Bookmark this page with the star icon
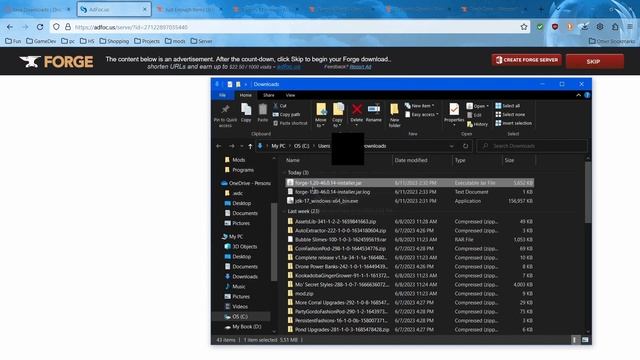The height and width of the screenshot is (360, 640). pos(524,27)
